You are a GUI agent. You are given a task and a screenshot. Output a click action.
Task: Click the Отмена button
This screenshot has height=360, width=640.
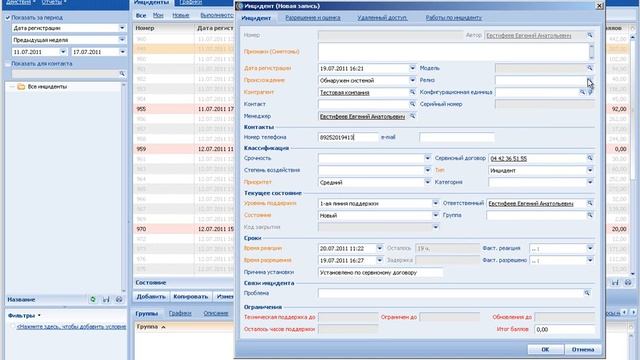point(582,349)
